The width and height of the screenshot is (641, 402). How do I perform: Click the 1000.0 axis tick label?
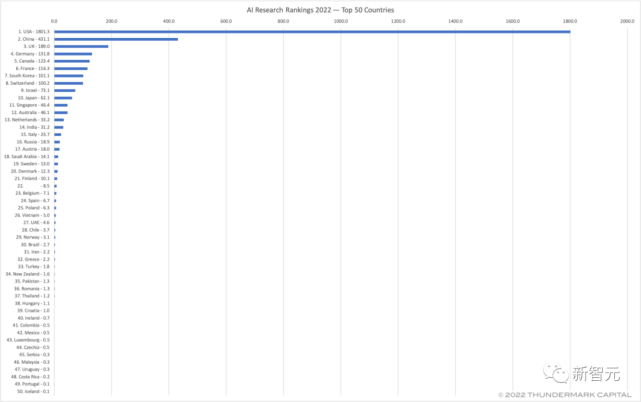pos(341,21)
